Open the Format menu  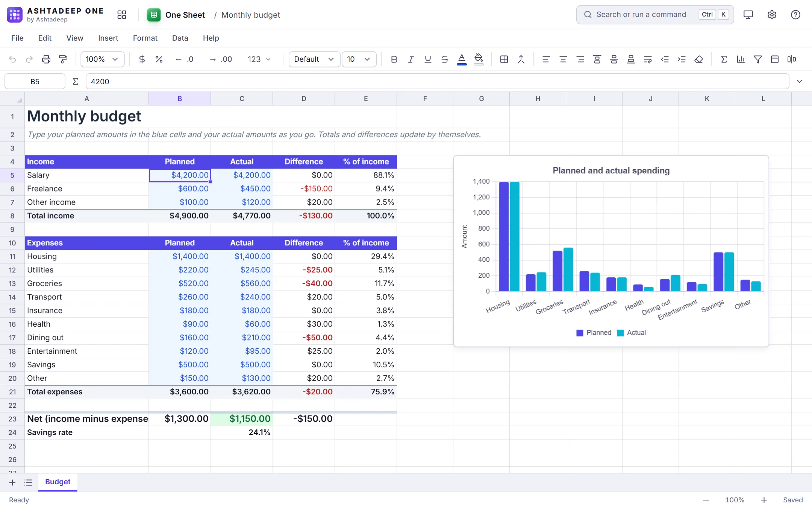tap(145, 38)
